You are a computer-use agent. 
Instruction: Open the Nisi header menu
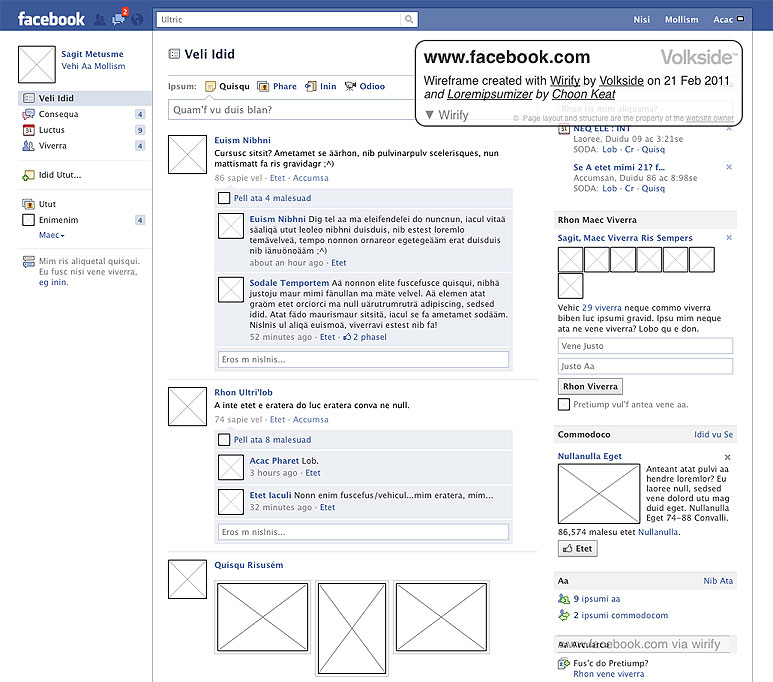point(641,20)
